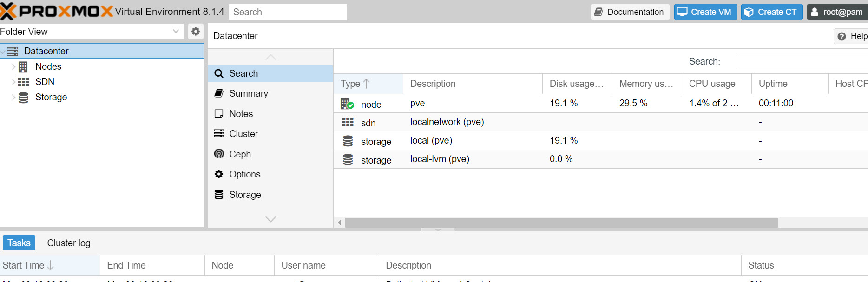The width and height of the screenshot is (868, 282).
Task: Sort by the Description column header
Action: pyautogui.click(x=473, y=84)
